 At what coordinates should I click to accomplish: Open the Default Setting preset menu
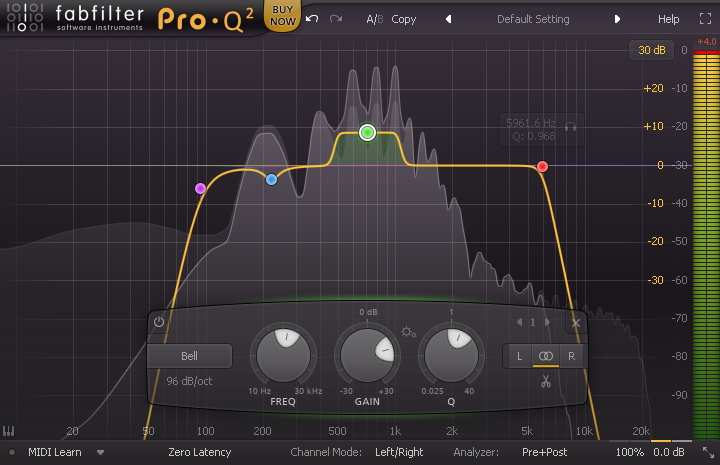click(533, 19)
